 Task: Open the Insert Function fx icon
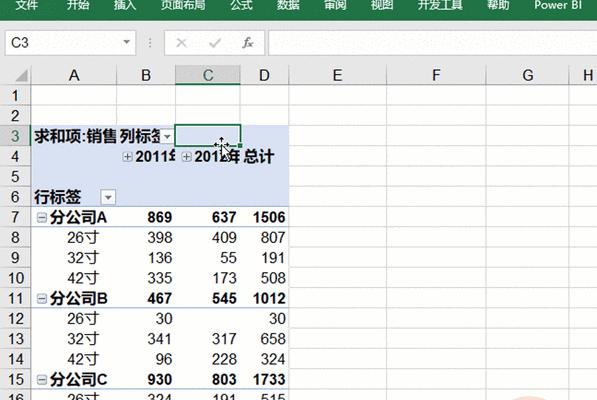click(x=248, y=43)
